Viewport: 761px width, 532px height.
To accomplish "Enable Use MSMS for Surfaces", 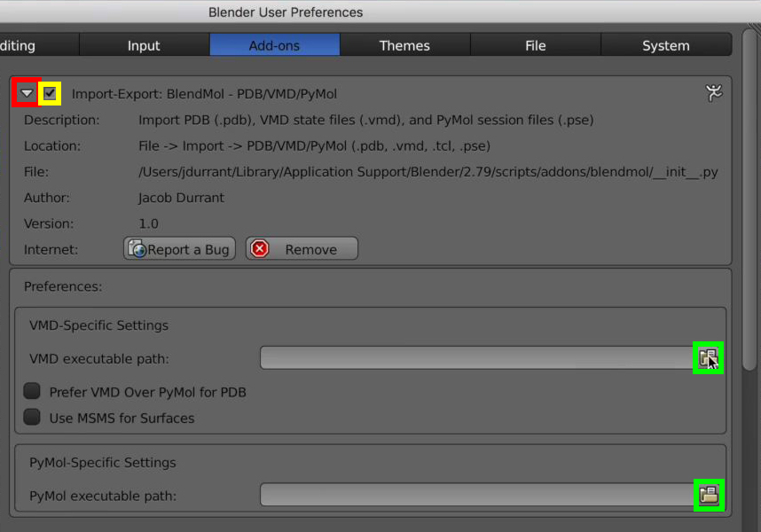I will pyautogui.click(x=32, y=417).
